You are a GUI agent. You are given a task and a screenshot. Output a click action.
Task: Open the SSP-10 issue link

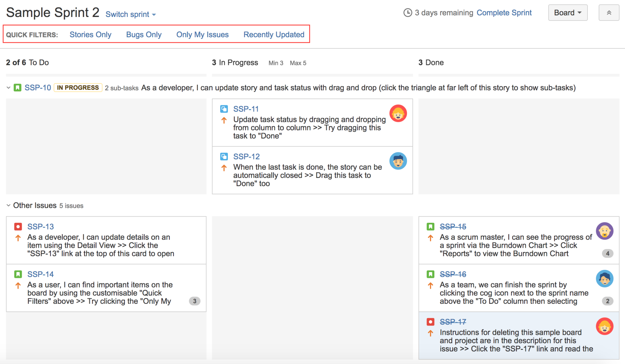[38, 87]
